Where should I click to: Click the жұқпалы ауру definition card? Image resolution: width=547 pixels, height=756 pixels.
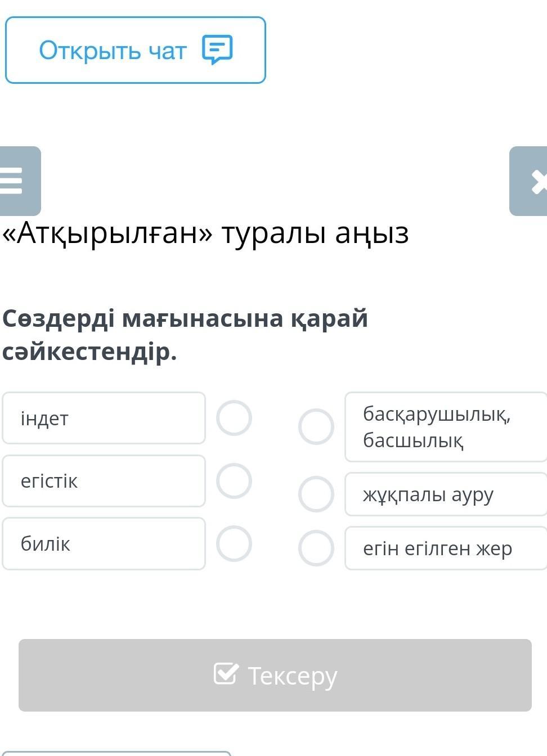(446, 494)
